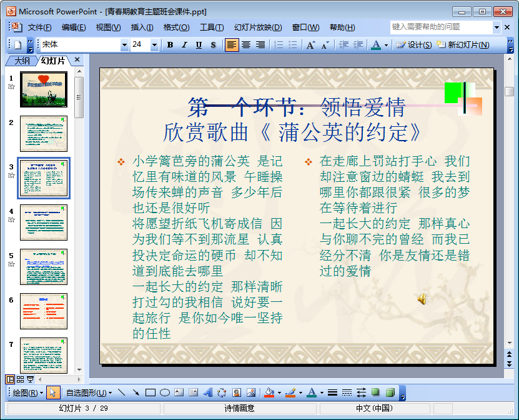The image size is (519, 420).
Task: Apply fill color bucket
Action: [269, 393]
